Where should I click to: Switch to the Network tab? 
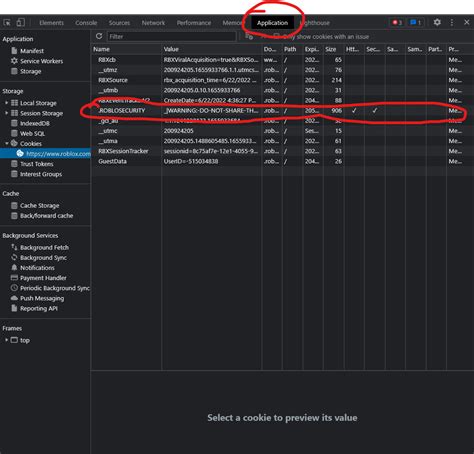153,23
